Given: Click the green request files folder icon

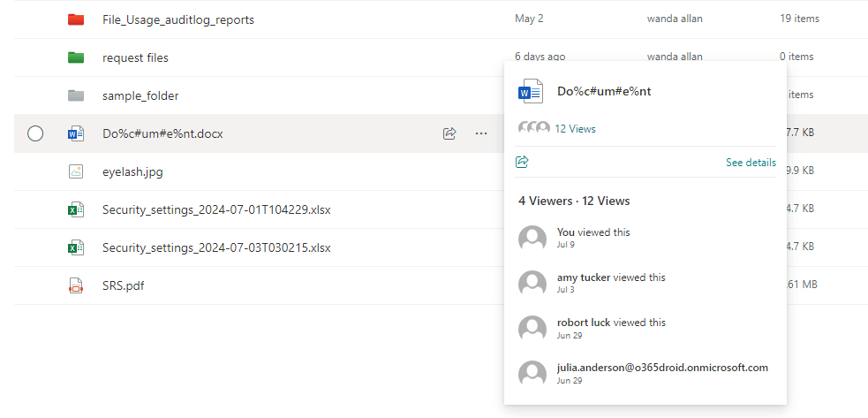Looking at the screenshot, I should (76, 57).
